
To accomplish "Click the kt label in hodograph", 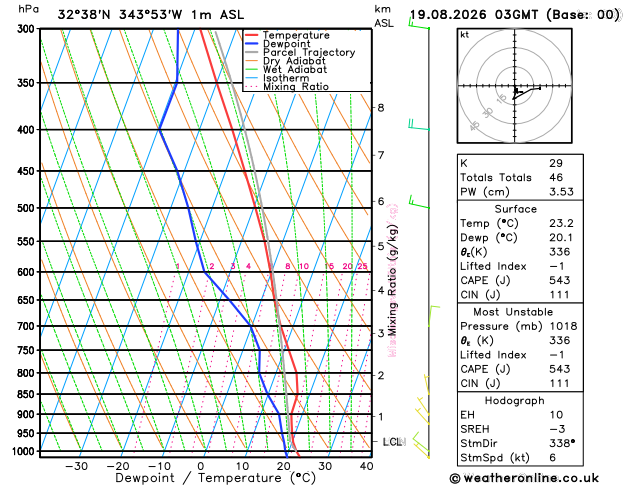I will [x=465, y=35].
